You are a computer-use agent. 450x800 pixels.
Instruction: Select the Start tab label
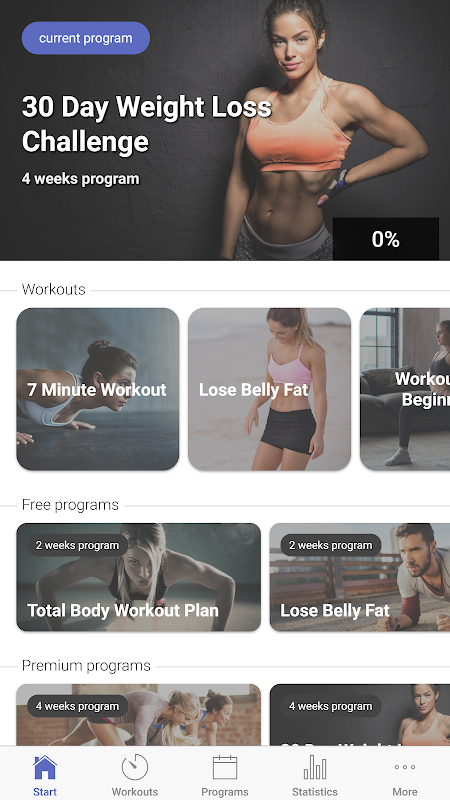point(45,792)
